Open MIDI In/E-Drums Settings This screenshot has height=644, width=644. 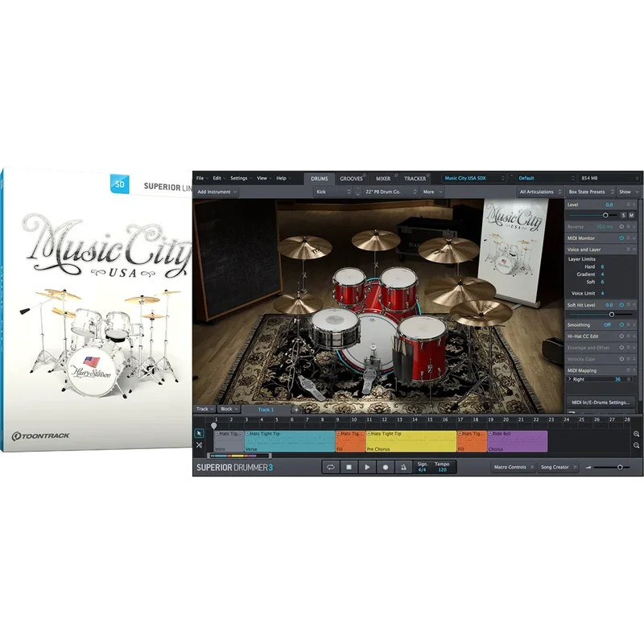[601, 402]
